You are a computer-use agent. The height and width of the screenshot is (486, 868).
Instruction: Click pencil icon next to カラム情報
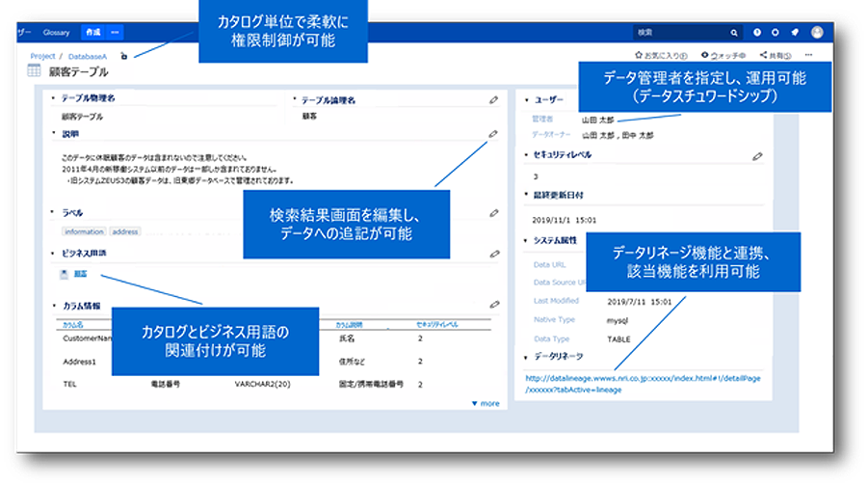[x=493, y=305]
